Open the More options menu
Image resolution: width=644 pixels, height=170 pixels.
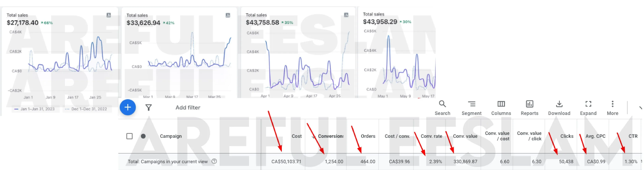(612, 108)
